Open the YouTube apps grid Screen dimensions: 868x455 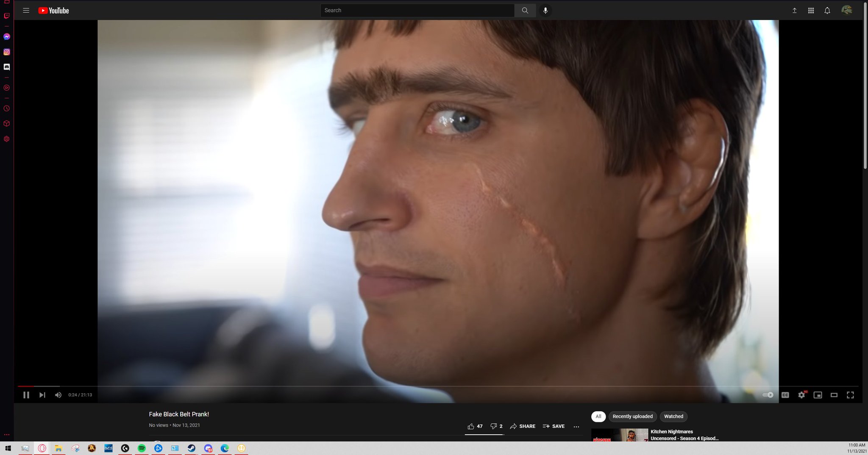(811, 11)
